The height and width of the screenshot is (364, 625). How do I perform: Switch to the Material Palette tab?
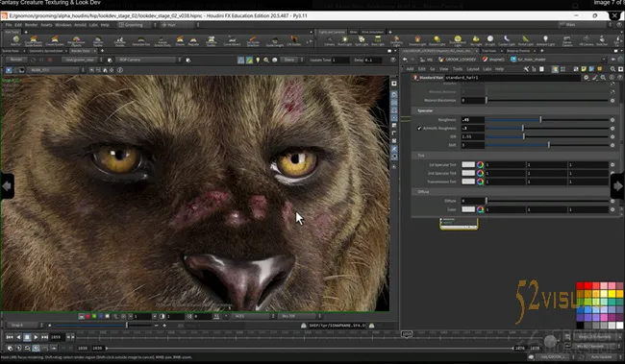(518, 51)
